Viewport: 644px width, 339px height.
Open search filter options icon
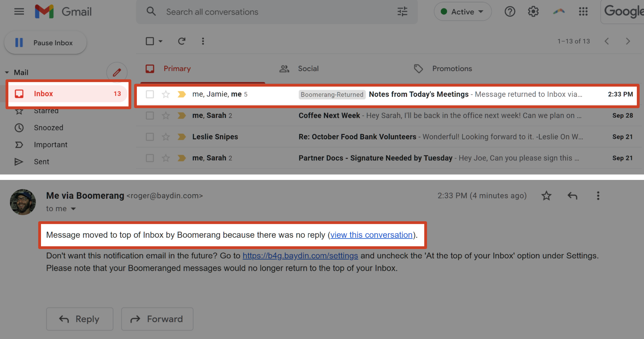click(402, 12)
